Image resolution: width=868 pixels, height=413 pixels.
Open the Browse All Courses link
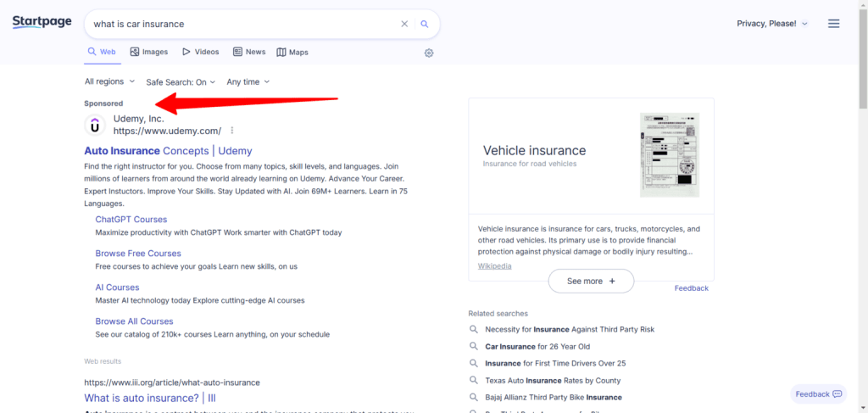134,321
